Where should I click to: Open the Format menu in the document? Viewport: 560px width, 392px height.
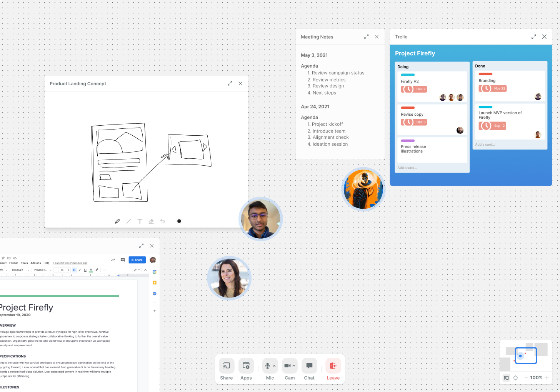tap(14, 263)
